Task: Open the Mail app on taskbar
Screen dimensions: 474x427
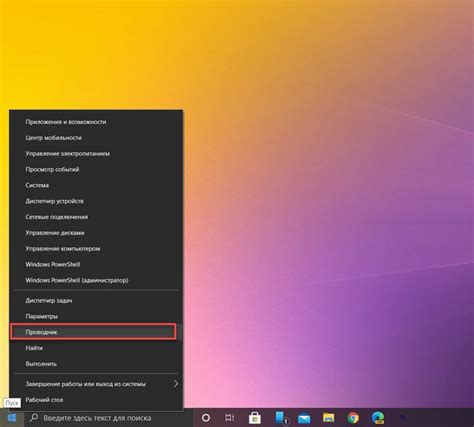Action: click(x=304, y=418)
